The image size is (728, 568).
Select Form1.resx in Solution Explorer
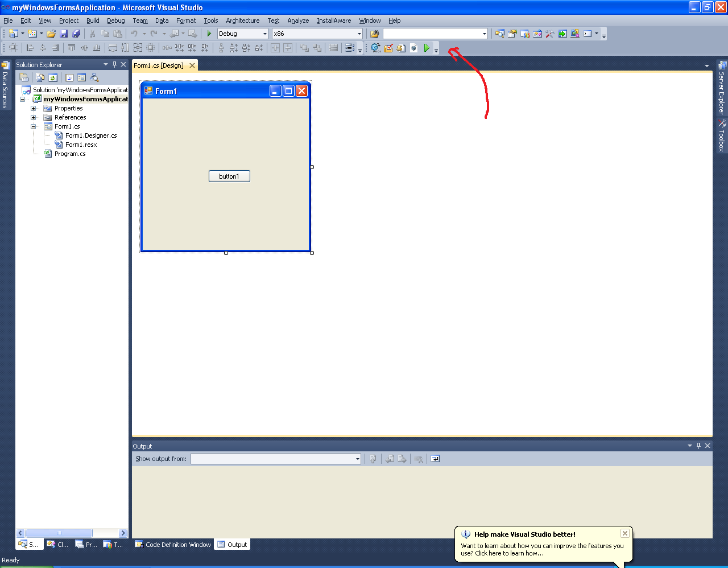[x=81, y=145]
